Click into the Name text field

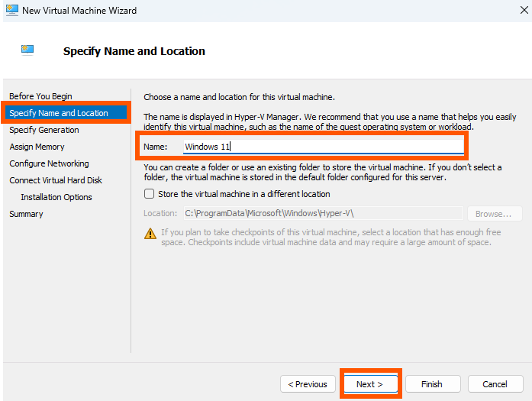[x=324, y=147]
